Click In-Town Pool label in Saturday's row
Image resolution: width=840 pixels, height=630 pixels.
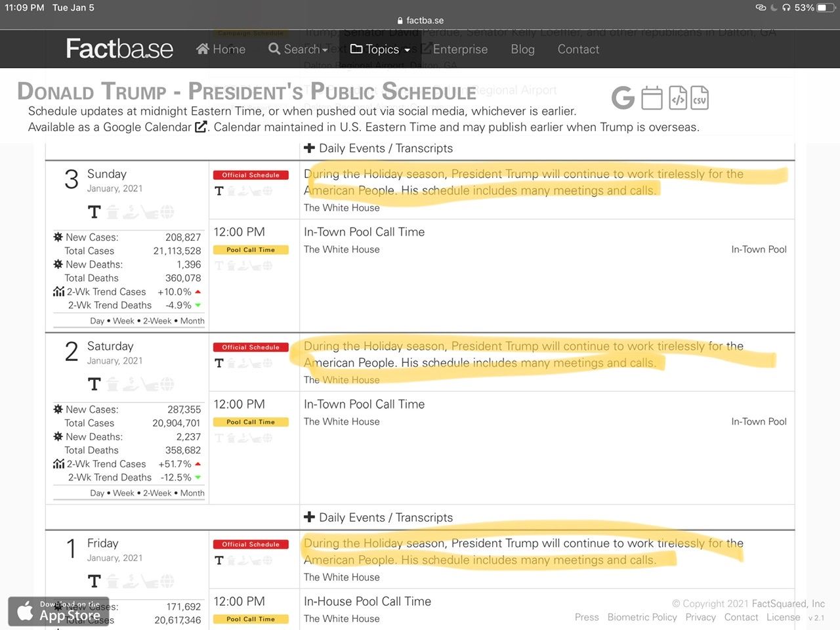tap(759, 421)
